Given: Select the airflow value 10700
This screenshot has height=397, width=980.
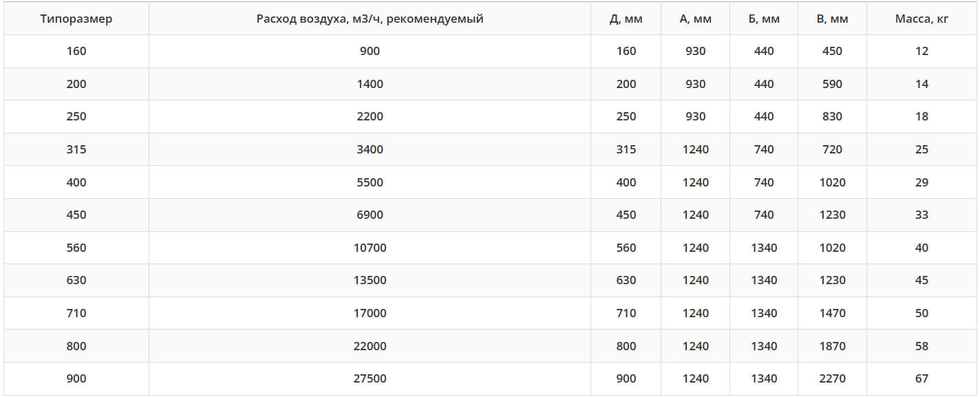Looking at the screenshot, I should coord(370,248).
